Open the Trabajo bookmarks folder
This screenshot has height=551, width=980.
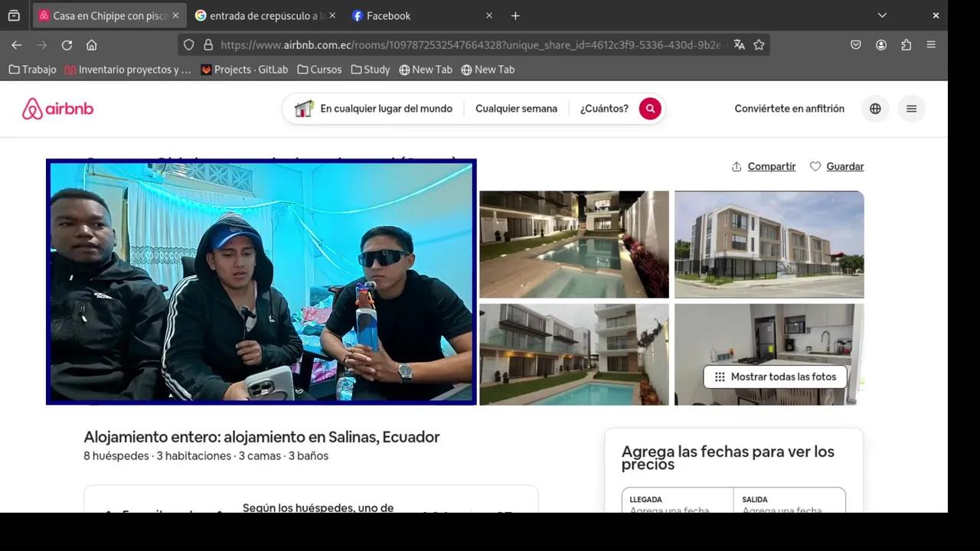pyautogui.click(x=32, y=70)
